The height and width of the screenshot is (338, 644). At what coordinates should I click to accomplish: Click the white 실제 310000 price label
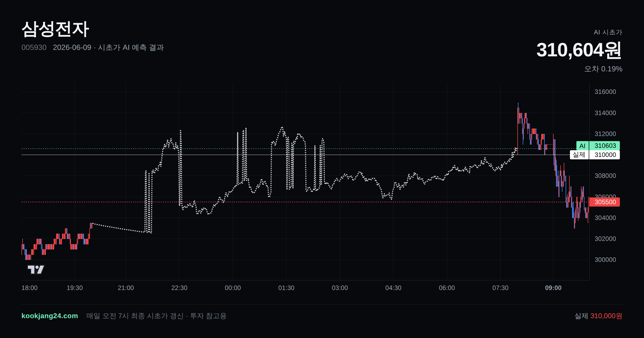pos(595,155)
